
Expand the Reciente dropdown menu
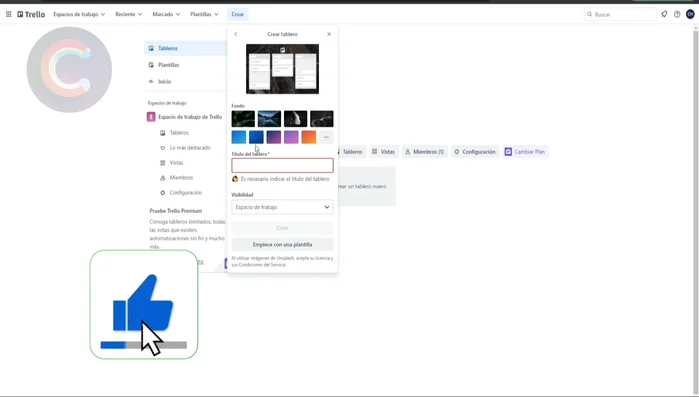[x=129, y=14]
